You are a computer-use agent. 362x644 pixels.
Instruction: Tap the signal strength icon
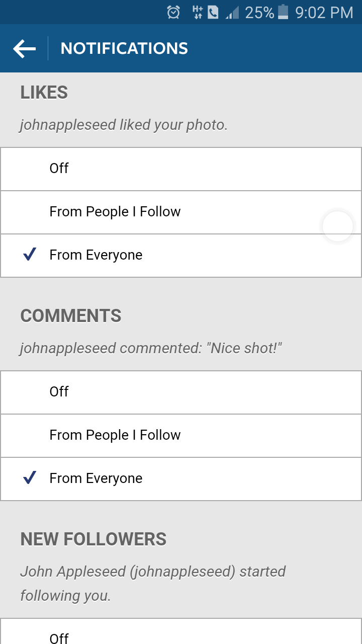point(232,13)
